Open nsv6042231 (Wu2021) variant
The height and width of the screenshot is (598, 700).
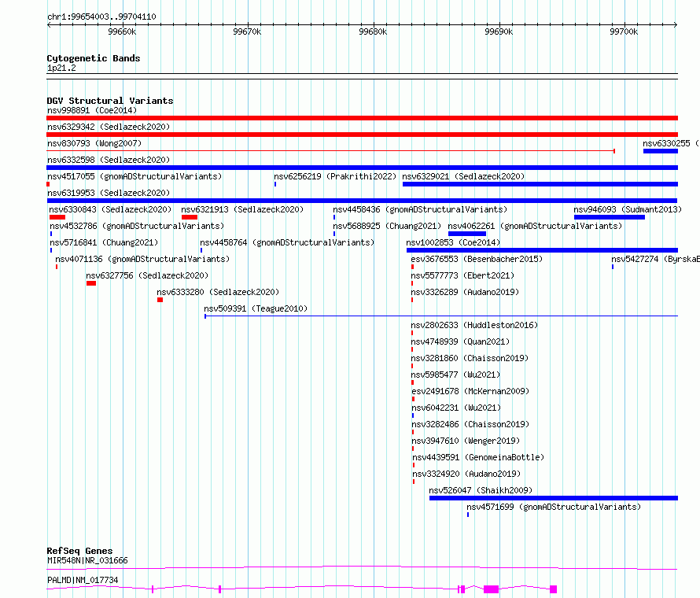456,408
